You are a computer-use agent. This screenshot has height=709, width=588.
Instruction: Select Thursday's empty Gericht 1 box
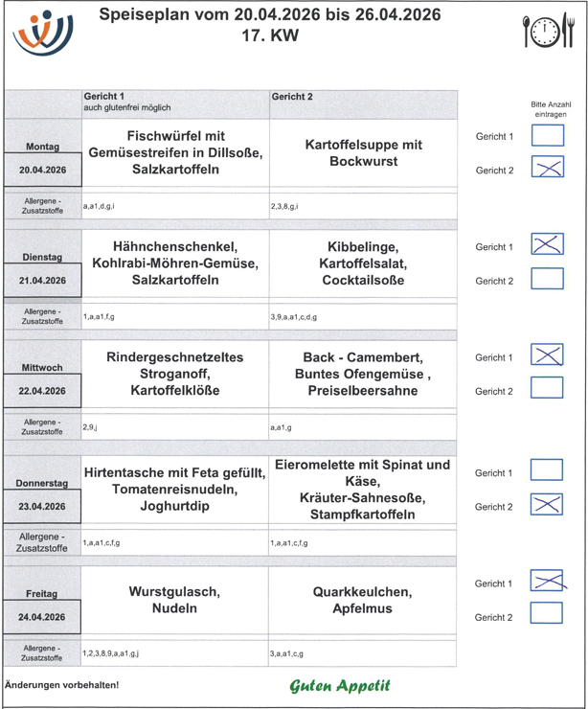547,471
